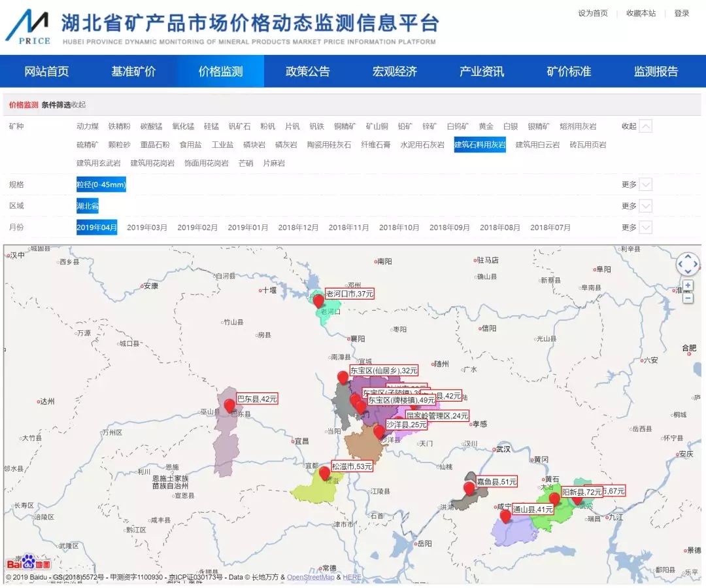Click the PRICE platform logo
The height and width of the screenshot is (588, 706).
[x=27, y=27]
